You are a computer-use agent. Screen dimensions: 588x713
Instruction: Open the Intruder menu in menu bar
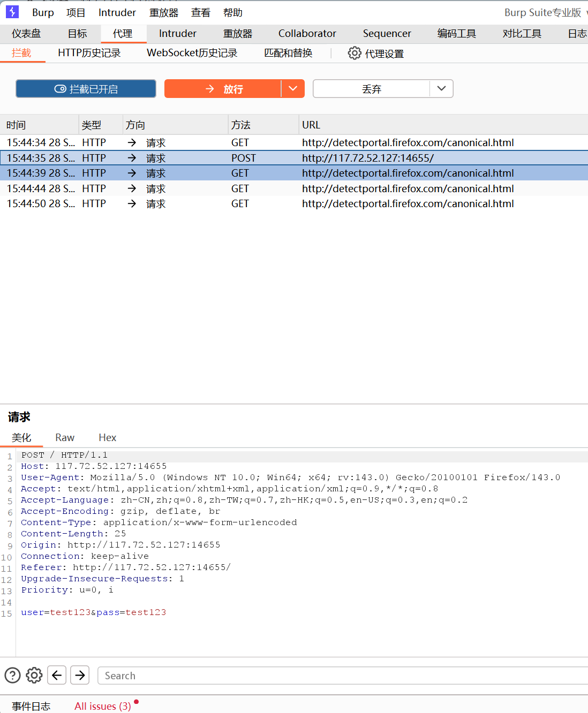(117, 12)
